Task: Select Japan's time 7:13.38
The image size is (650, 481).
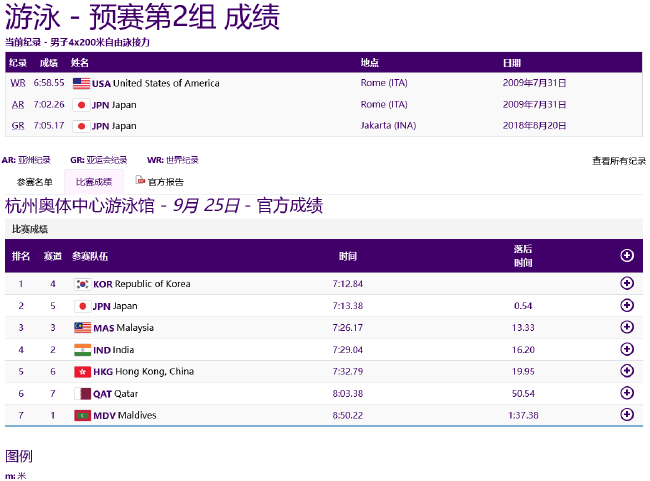Action: [x=348, y=306]
